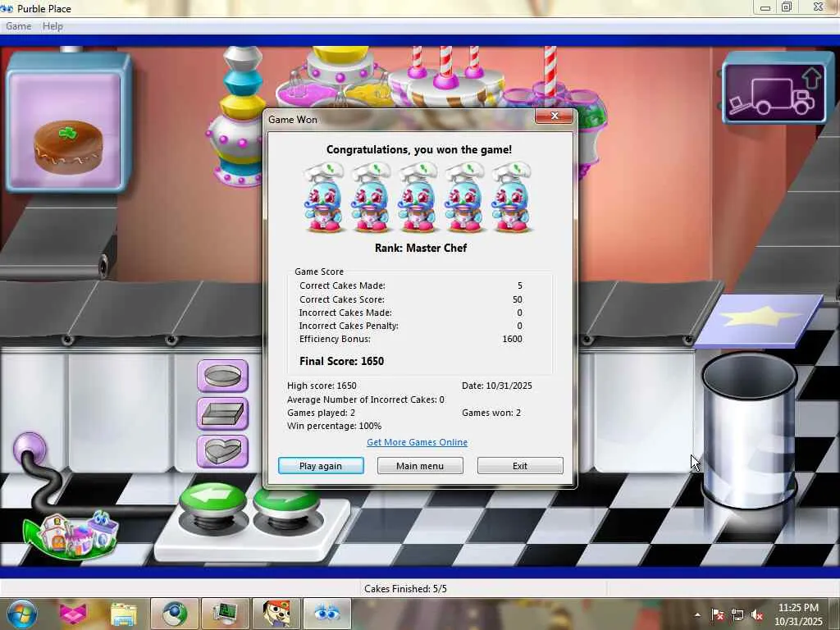This screenshot has width=840, height=630.
Task: Open the clock showing 11:25 PM
Action: point(798,614)
